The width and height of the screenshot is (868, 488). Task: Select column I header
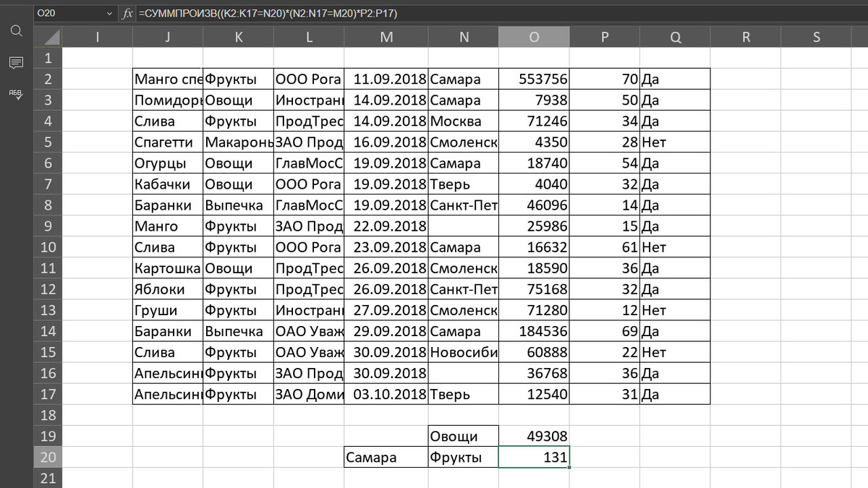[x=98, y=38]
